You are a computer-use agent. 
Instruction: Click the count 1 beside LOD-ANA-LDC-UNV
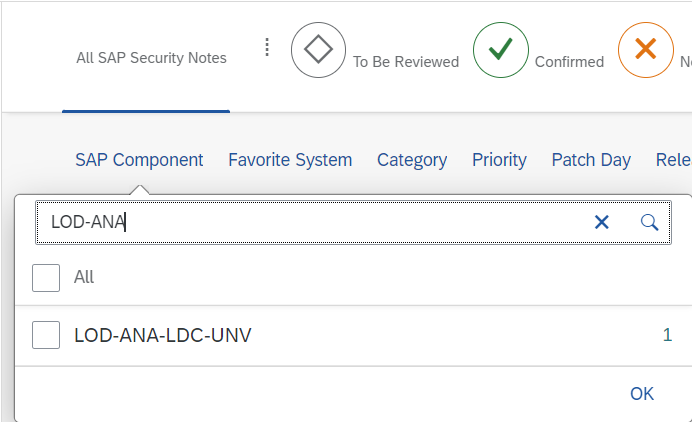[667, 335]
